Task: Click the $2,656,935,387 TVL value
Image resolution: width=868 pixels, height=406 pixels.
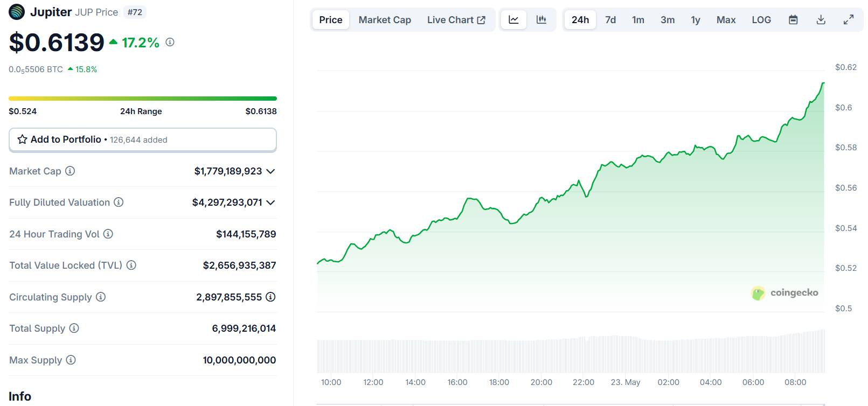Action: click(x=239, y=265)
